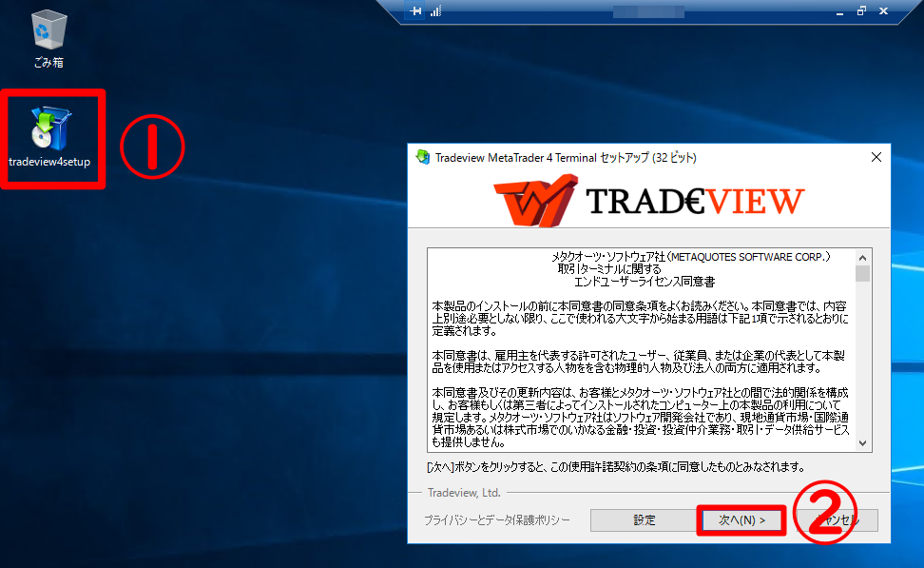Click the notice starting [次へ]ボタンをクリックすると
The width and height of the screenshot is (924, 568).
pyautogui.click(x=616, y=467)
